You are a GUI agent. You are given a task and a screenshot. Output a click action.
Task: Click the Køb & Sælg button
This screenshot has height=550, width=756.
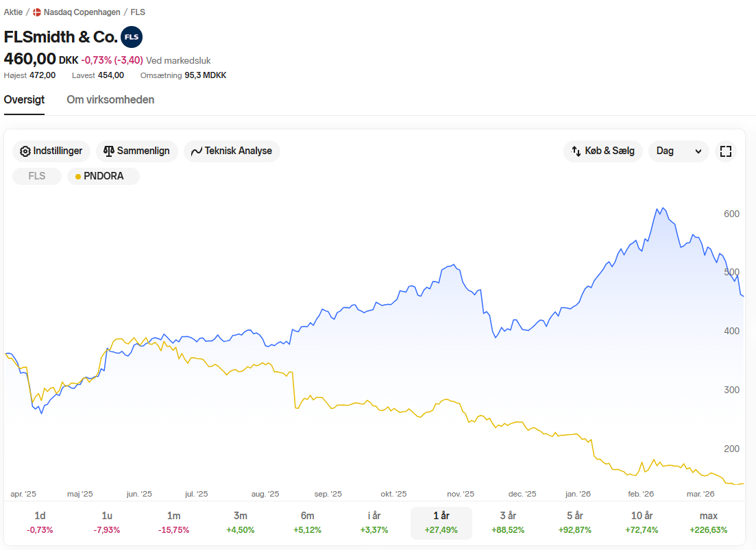click(x=602, y=151)
